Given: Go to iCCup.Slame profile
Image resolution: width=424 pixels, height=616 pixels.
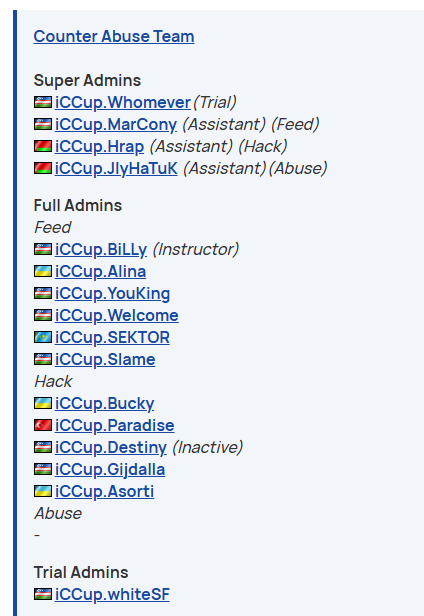Looking at the screenshot, I should [x=105, y=359].
